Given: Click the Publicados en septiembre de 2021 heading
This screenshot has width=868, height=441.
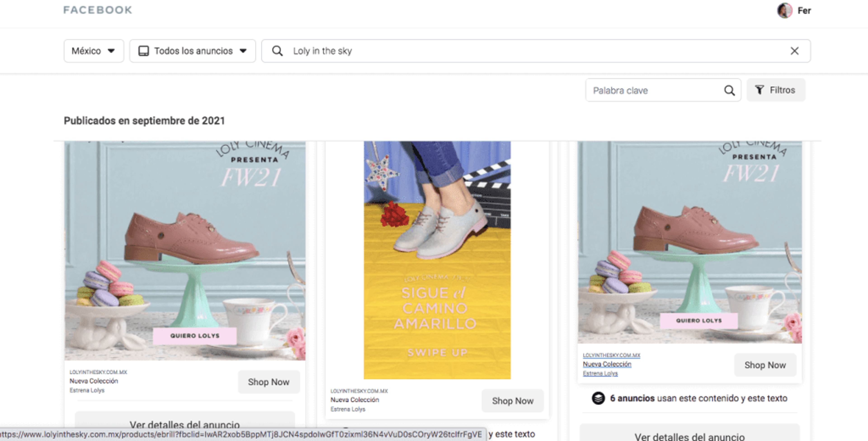Looking at the screenshot, I should pos(144,121).
